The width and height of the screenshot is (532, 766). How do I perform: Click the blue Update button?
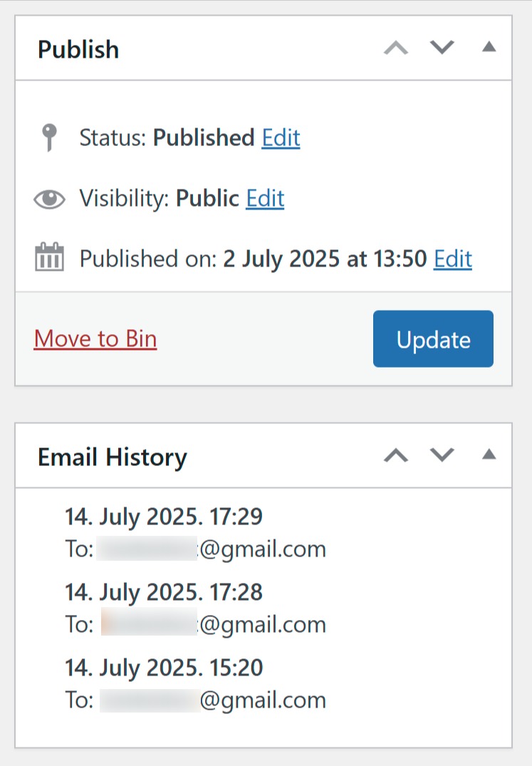[434, 338]
